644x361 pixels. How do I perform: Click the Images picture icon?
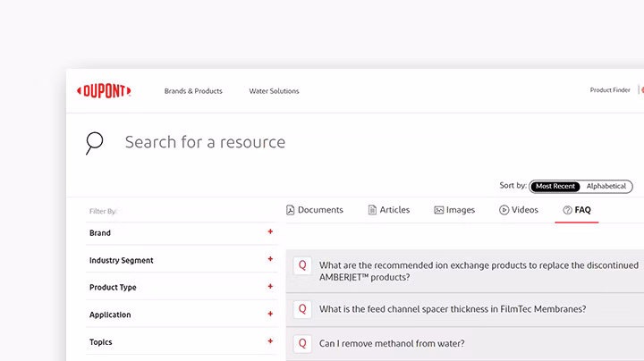438,210
